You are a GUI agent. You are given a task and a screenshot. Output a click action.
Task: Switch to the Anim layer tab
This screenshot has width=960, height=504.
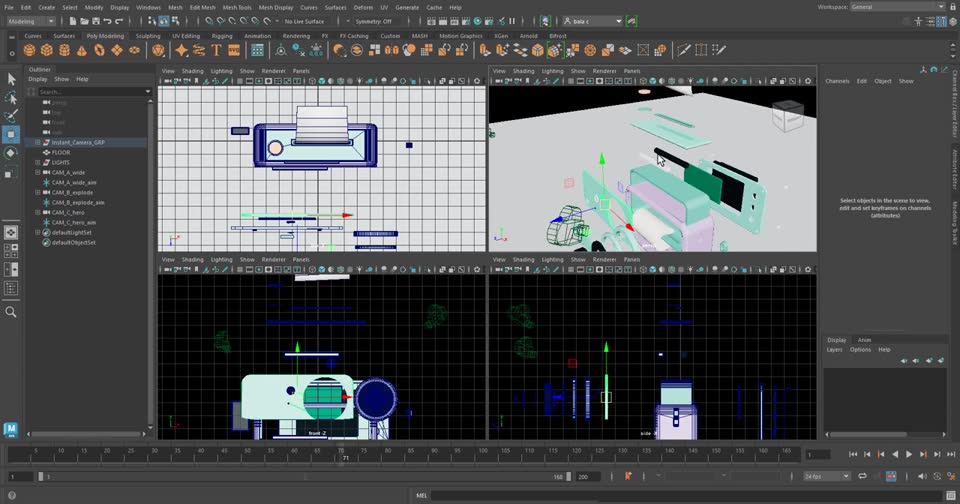(864, 340)
